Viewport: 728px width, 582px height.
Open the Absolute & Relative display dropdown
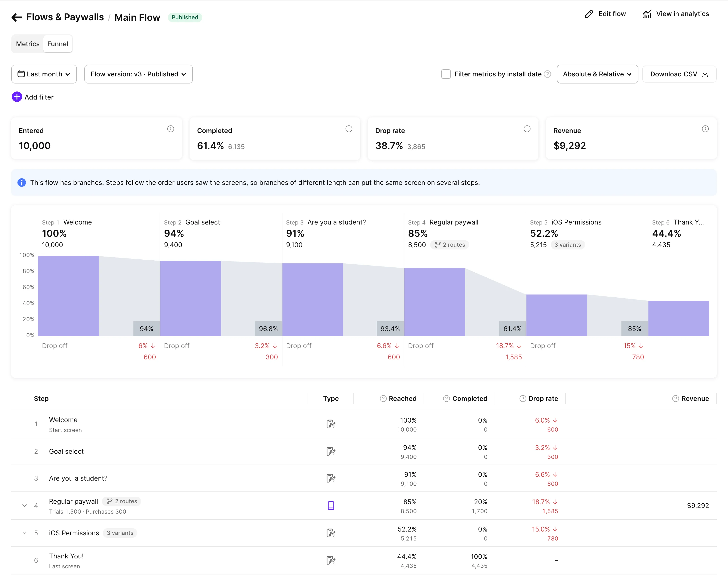click(x=597, y=74)
